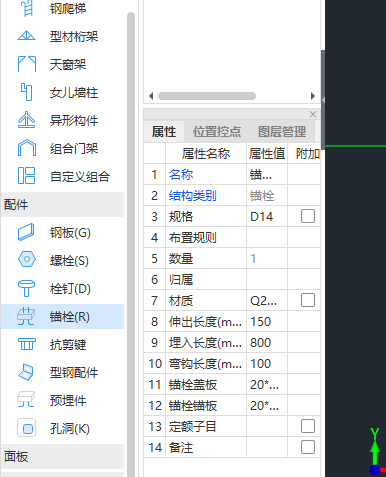The width and height of the screenshot is (386, 477).
Task: Click the horizontal scrollbar thumb
Action: coord(207,96)
